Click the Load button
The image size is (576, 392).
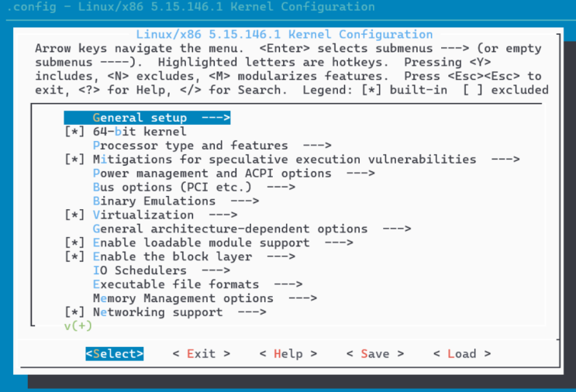pyautogui.click(x=462, y=354)
